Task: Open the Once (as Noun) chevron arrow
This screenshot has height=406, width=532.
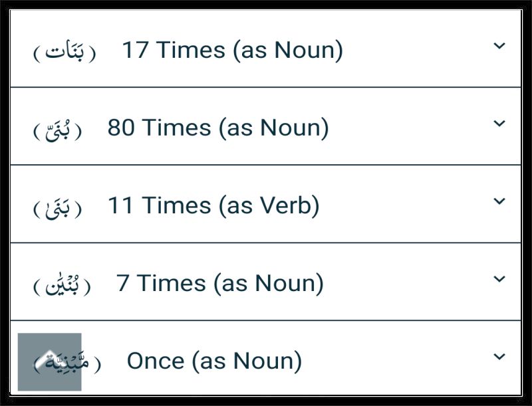Action: point(499,357)
